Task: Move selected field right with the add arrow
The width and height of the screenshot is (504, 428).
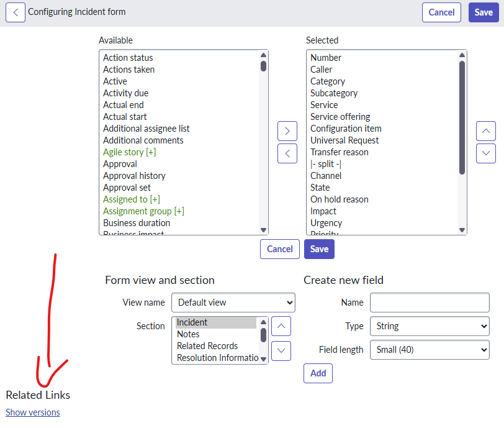Action: (287, 131)
